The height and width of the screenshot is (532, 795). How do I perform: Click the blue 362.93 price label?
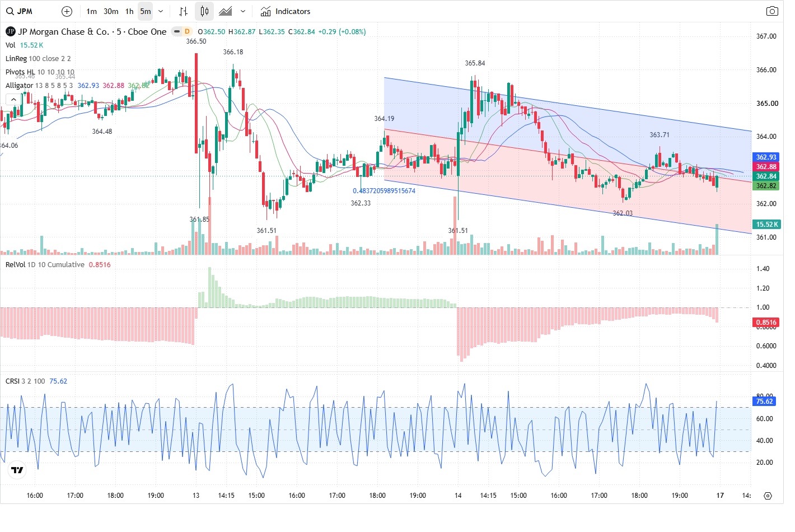tap(766, 157)
